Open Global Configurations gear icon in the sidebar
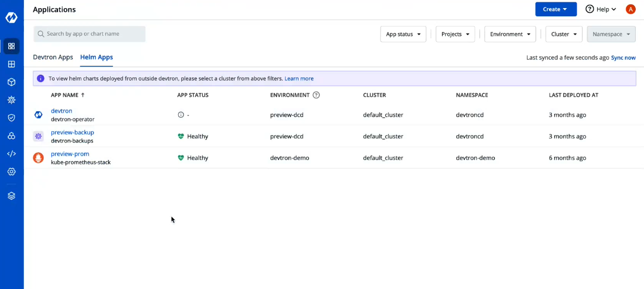Viewport: 644px width, 289px height. 11,172
